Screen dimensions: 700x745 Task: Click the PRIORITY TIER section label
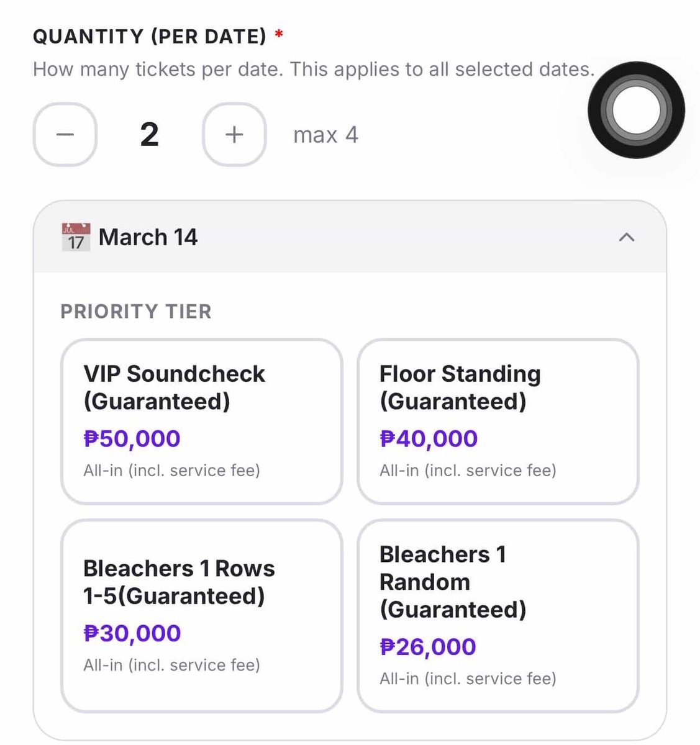(136, 311)
